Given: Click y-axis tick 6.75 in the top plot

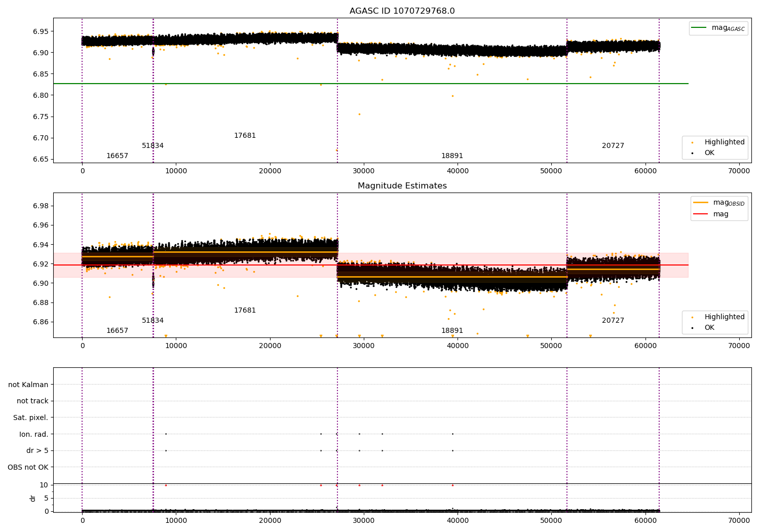Looking at the screenshot, I should (x=41, y=117).
